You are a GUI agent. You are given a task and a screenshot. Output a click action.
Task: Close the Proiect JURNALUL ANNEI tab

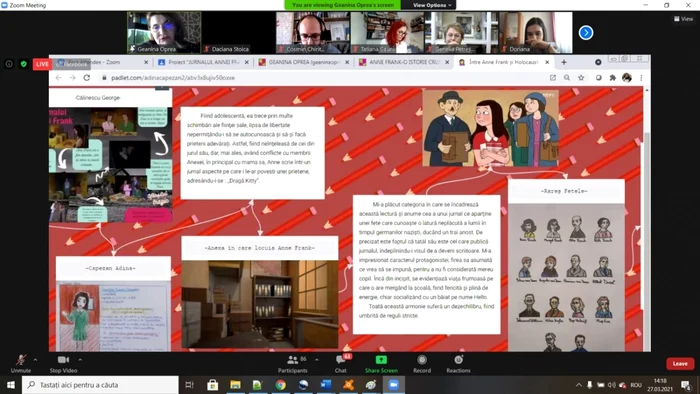[246, 62]
